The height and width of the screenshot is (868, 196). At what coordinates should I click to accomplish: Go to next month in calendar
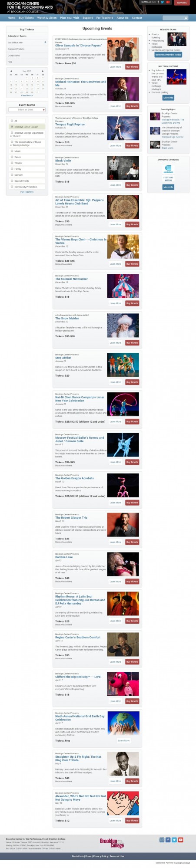click(43, 71)
